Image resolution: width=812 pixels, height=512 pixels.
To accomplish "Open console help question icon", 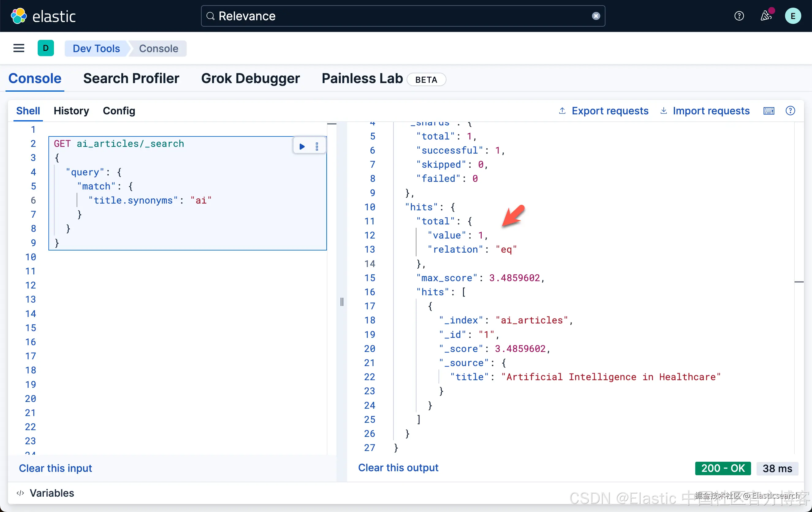I will click(x=790, y=111).
